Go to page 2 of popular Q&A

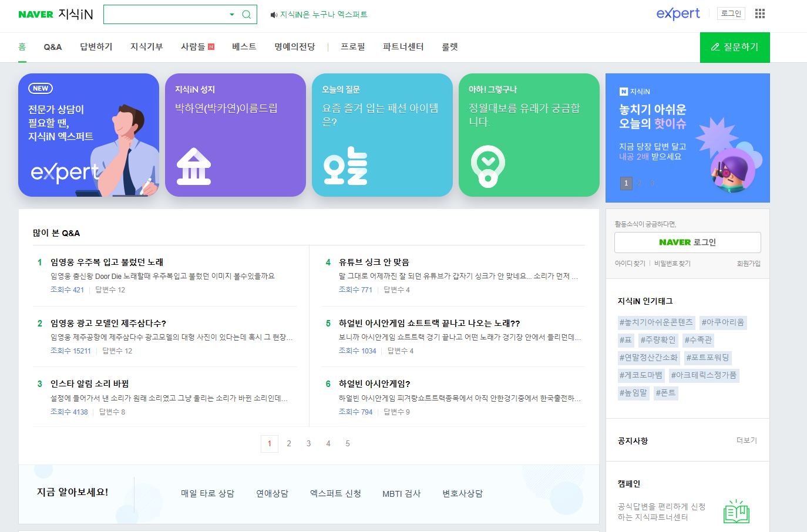pyautogui.click(x=289, y=444)
